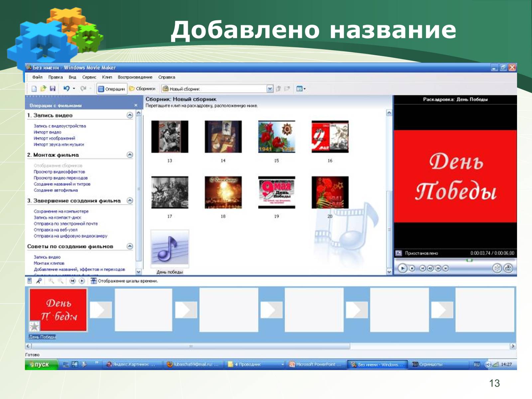Viewport: 532px width, 399px height.
Task: Open the Справка menu
Action: point(167,77)
